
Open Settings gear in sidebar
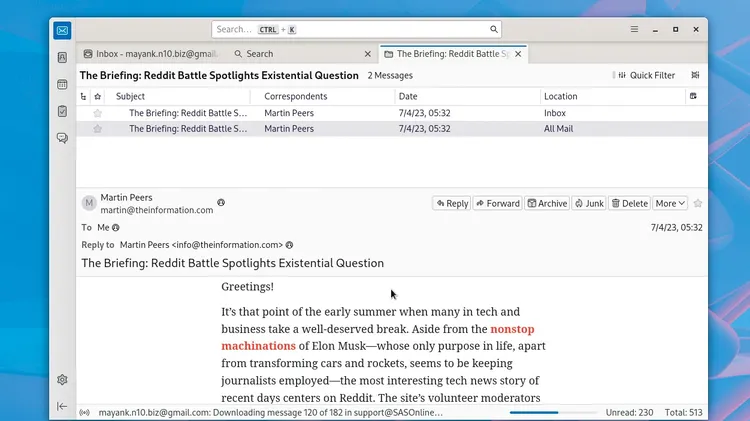coord(62,380)
